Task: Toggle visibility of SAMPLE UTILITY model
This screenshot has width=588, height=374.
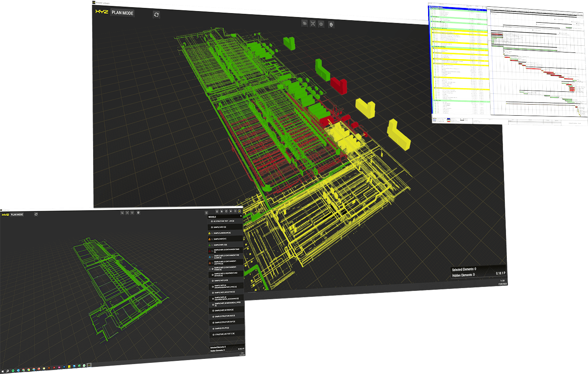Action: tap(213, 328)
